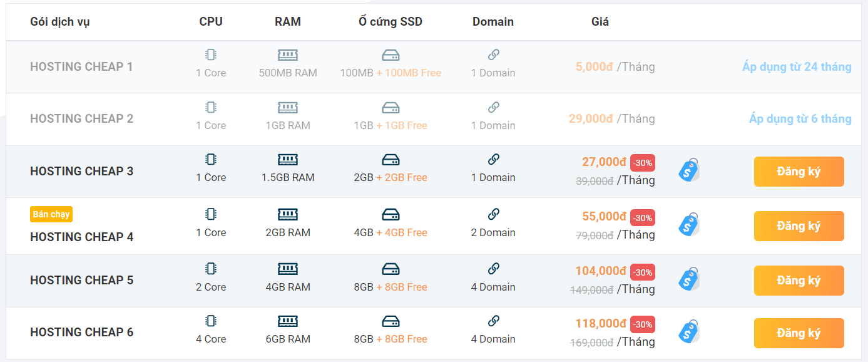
Task: Click the CPU chip icon in Hosting Cheap 3 row
Action: [x=211, y=160]
